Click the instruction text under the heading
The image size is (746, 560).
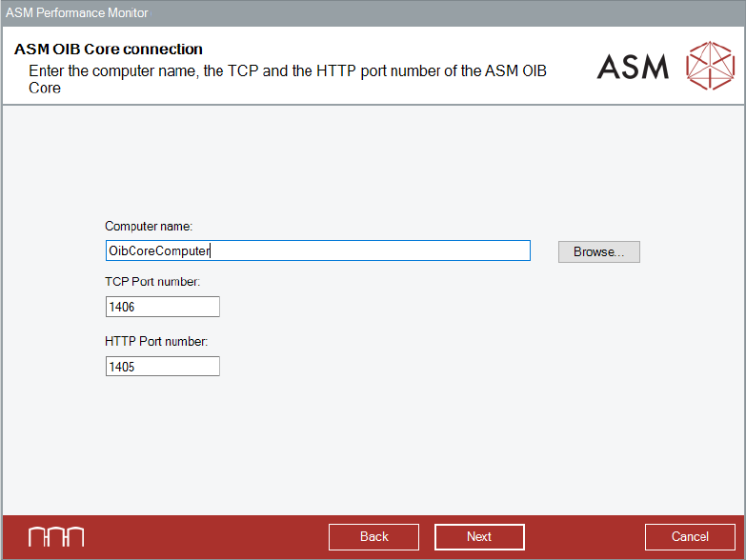point(286,71)
